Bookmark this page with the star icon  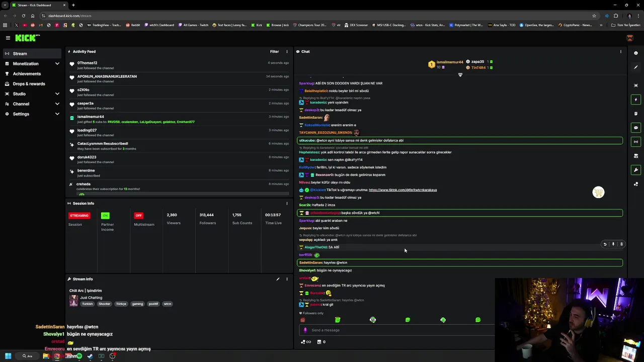point(594,16)
